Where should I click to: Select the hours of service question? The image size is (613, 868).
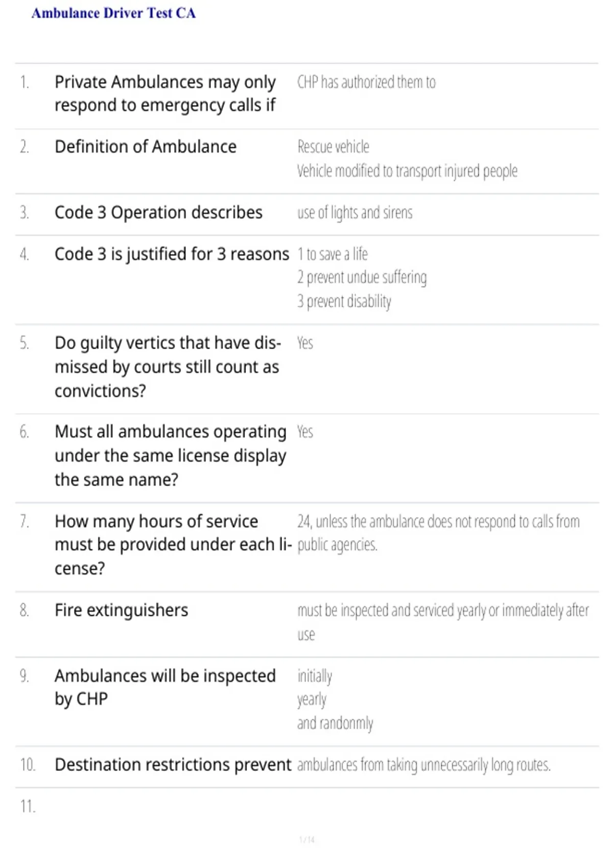(x=173, y=545)
